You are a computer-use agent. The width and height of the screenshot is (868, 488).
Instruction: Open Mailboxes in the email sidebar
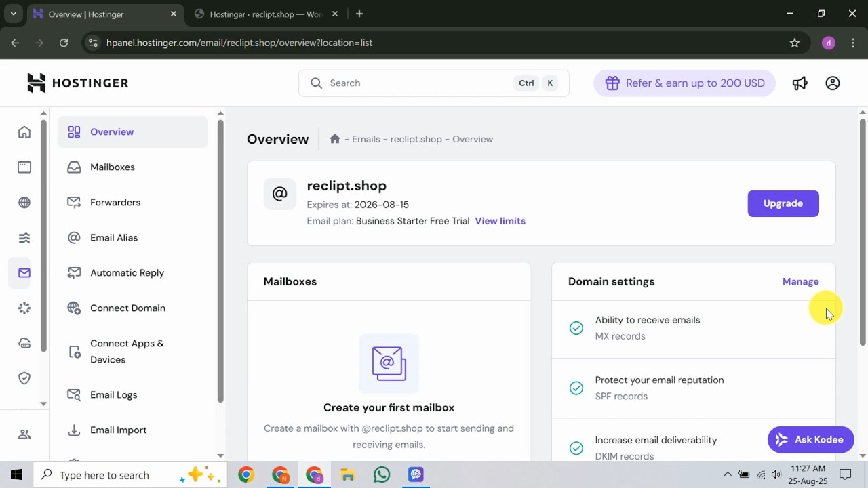pyautogui.click(x=132, y=167)
